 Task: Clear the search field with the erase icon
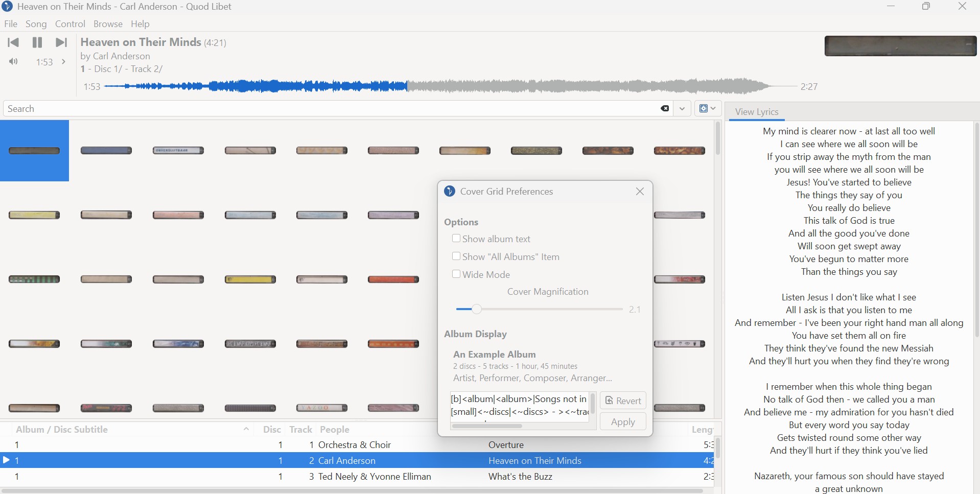(x=665, y=108)
